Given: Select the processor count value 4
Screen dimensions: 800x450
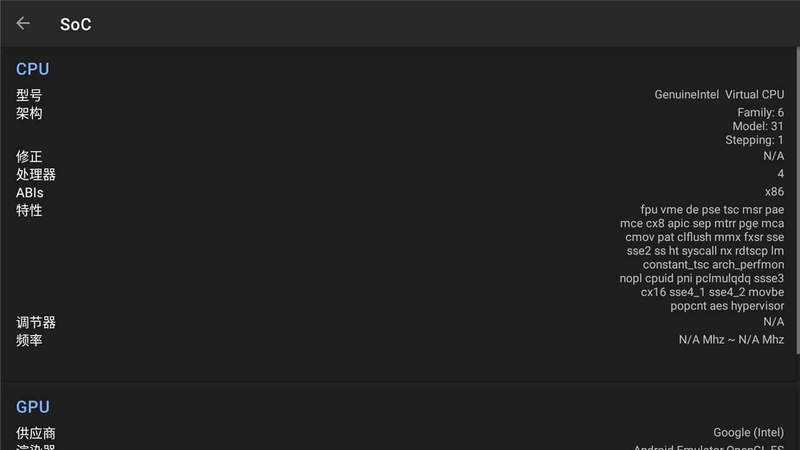Looking at the screenshot, I should pos(781,173).
